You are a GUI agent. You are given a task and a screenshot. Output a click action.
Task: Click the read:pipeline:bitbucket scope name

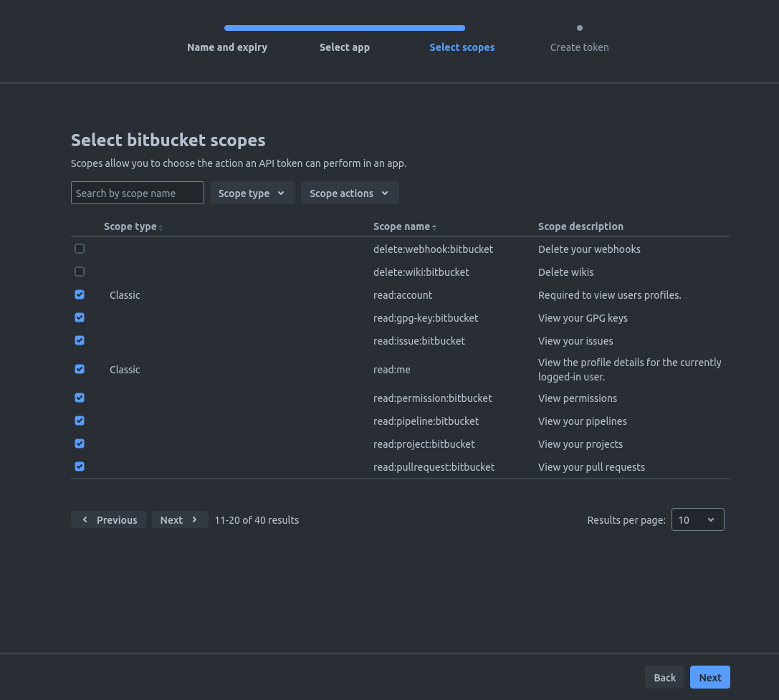426,421
